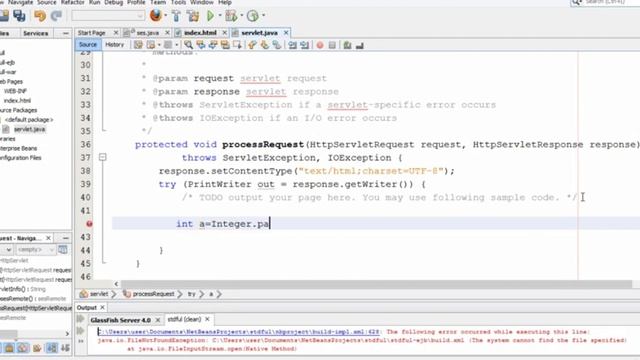Click the Build Project hammer icon
This screenshot has width=640, height=360.
176,16
